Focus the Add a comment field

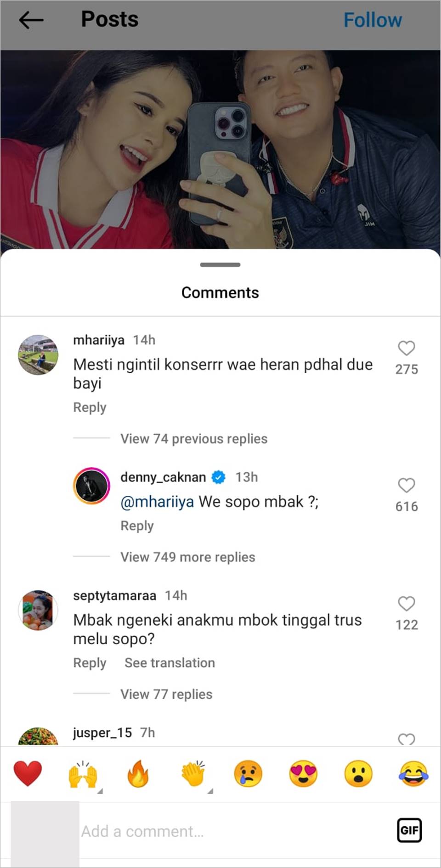[234, 831]
